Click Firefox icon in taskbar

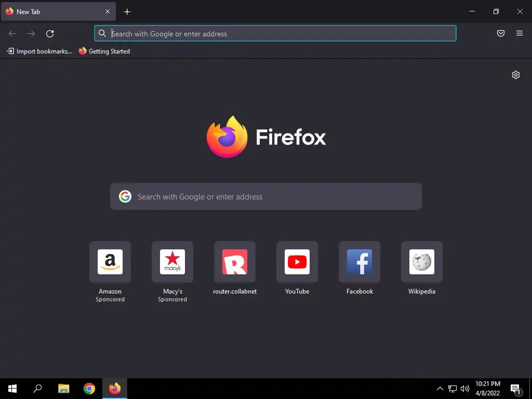pos(115,389)
